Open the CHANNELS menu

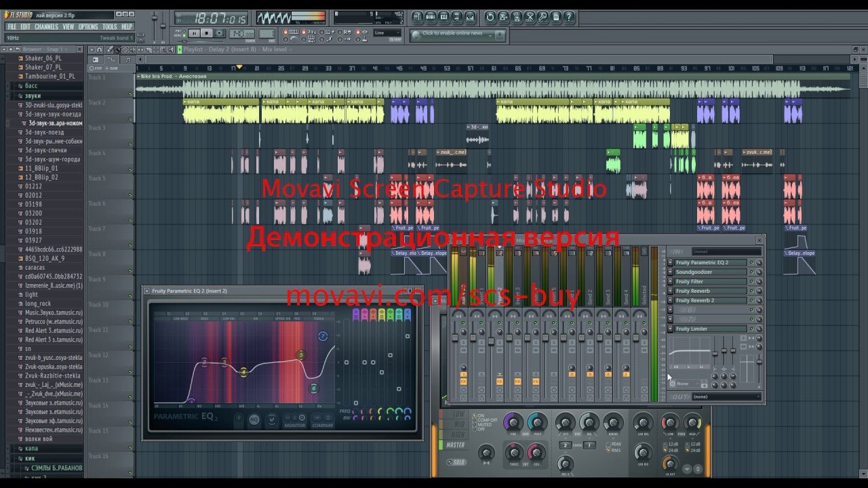47,26
